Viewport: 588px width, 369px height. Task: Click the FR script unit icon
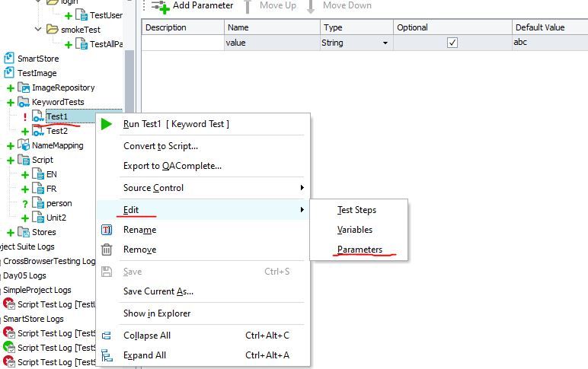pyautogui.click(x=38, y=189)
